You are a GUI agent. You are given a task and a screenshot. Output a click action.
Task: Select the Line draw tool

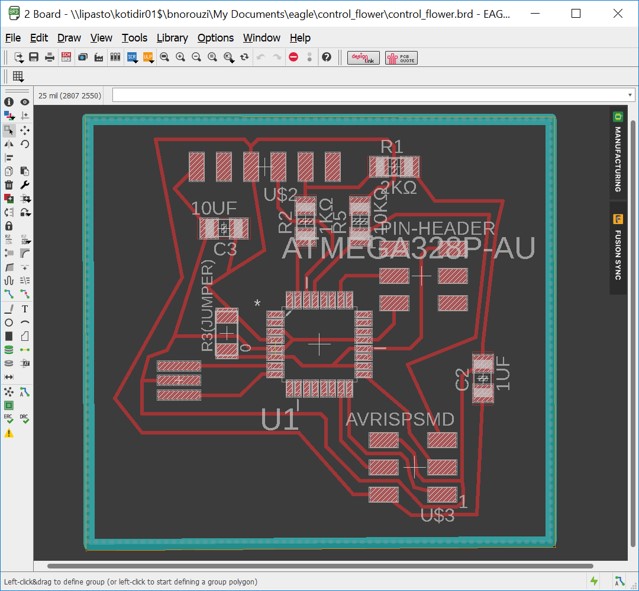coord(9,309)
